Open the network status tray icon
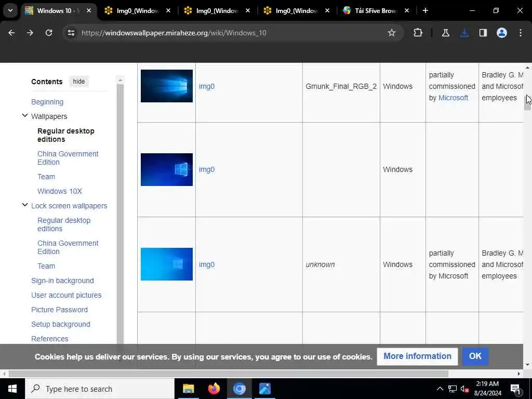The image size is (532, 399). click(x=453, y=389)
